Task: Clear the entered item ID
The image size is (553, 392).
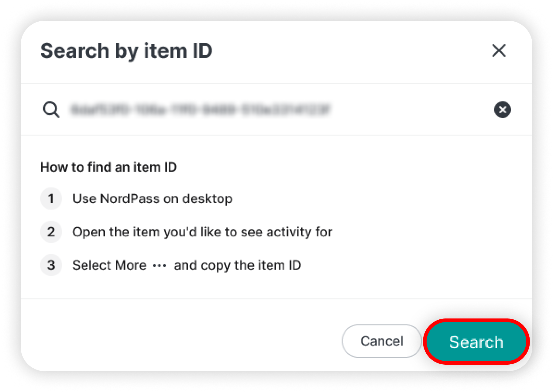Action: [x=503, y=109]
